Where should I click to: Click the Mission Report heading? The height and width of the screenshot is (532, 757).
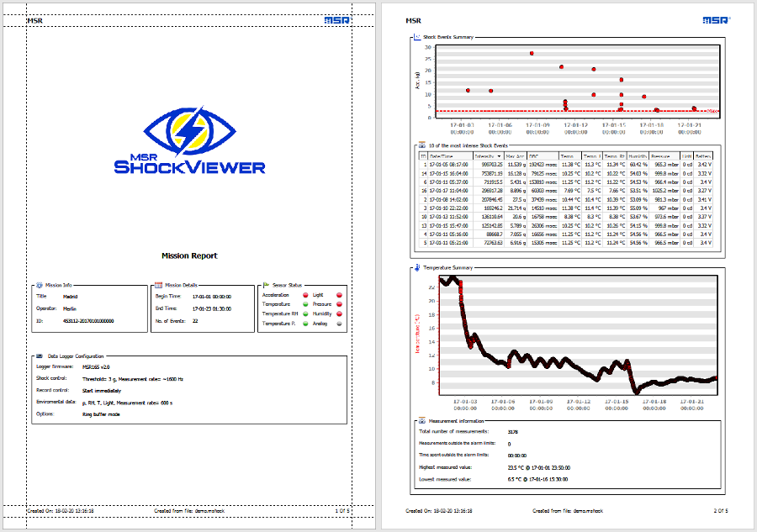[189, 255]
